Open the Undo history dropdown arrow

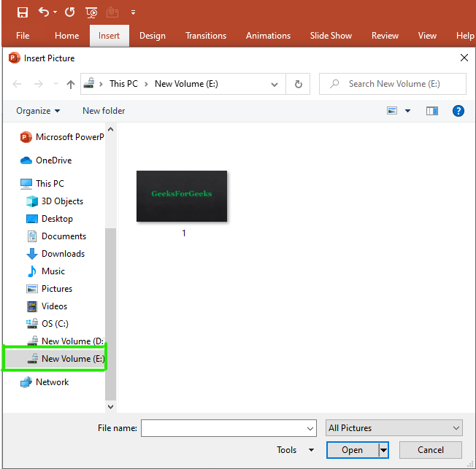(55, 12)
